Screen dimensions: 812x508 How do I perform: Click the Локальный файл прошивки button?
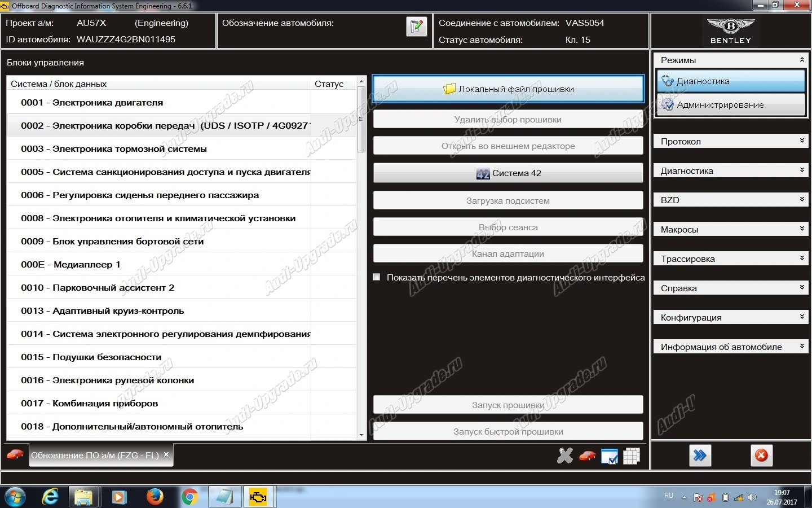click(507, 89)
